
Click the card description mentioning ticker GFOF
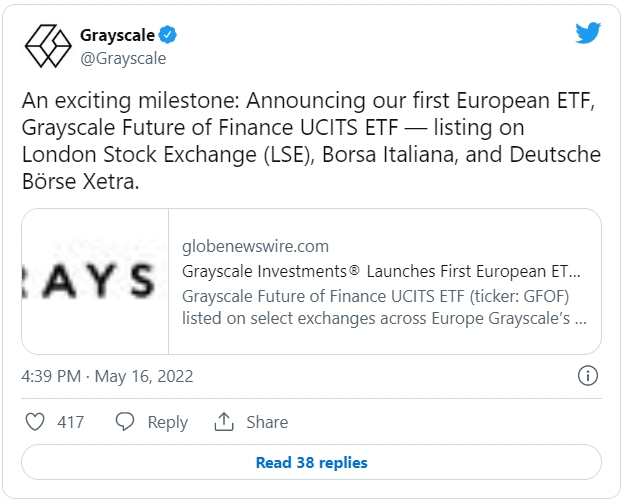(x=384, y=307)
